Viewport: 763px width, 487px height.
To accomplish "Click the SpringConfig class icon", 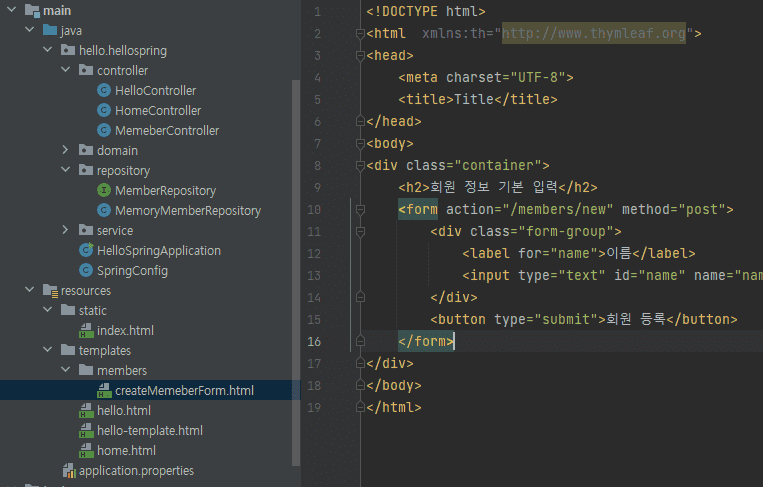I will pyautogui.click(x=86, y=270).
